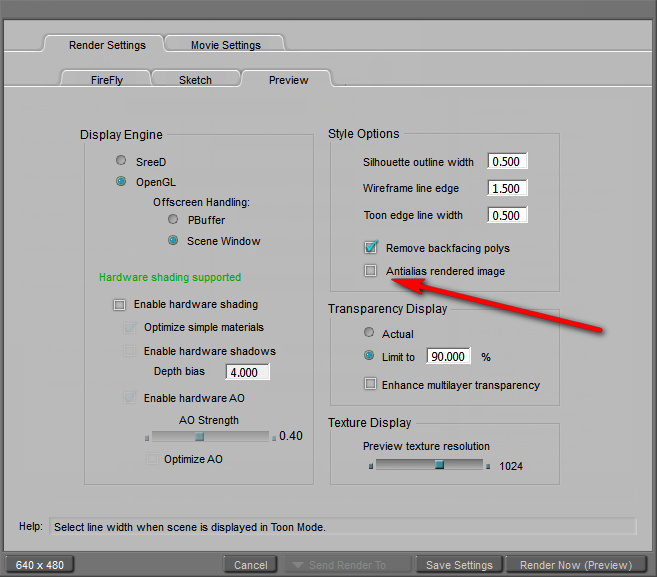Choose PBuffer offscreen handling
Viewport: 657px width, 577px height.
coord(173,219)
